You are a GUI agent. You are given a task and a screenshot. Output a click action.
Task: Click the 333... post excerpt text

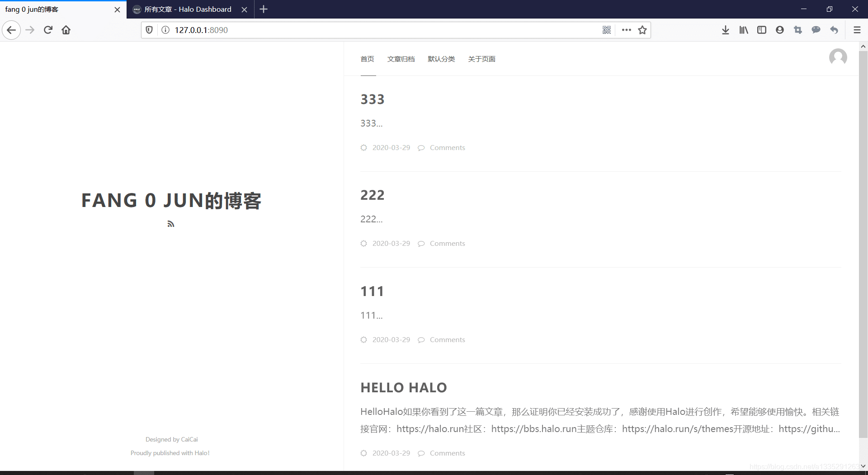pyautogui.click(x=372, y=123)
